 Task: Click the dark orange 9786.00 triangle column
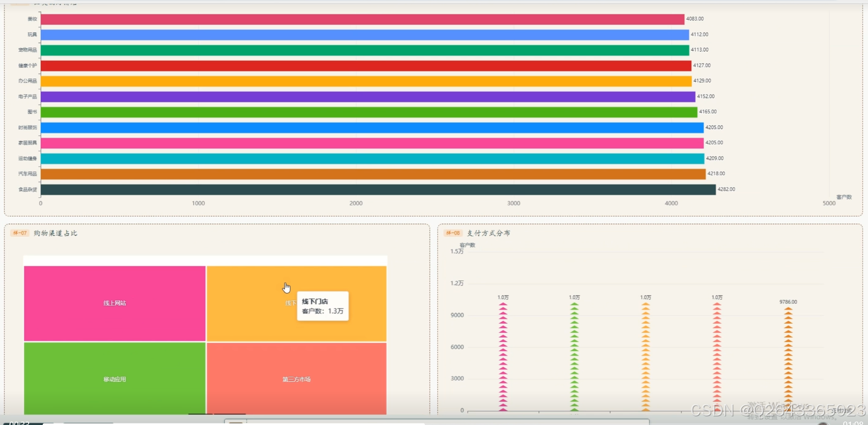(x=788, y=359)
